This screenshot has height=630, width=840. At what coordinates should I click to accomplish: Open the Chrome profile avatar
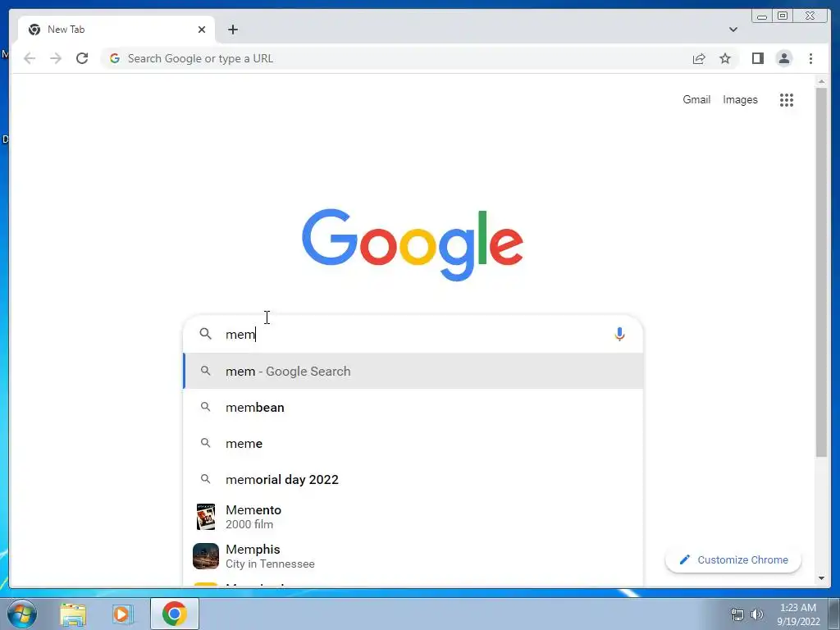pos(783,58)
